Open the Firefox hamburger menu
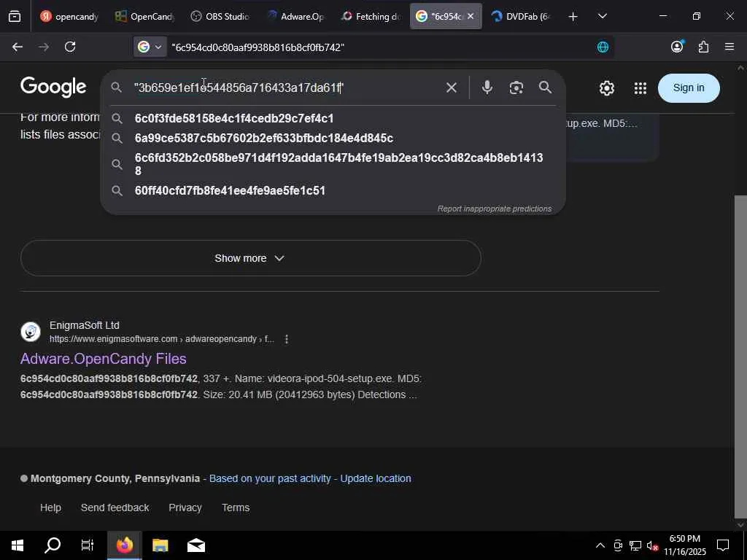 point(729,47)
